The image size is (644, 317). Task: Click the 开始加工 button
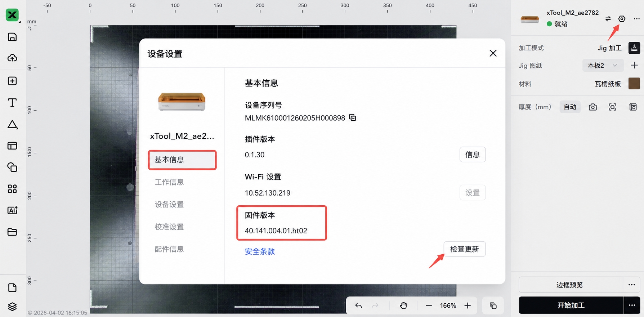click(x=571, y=305)
